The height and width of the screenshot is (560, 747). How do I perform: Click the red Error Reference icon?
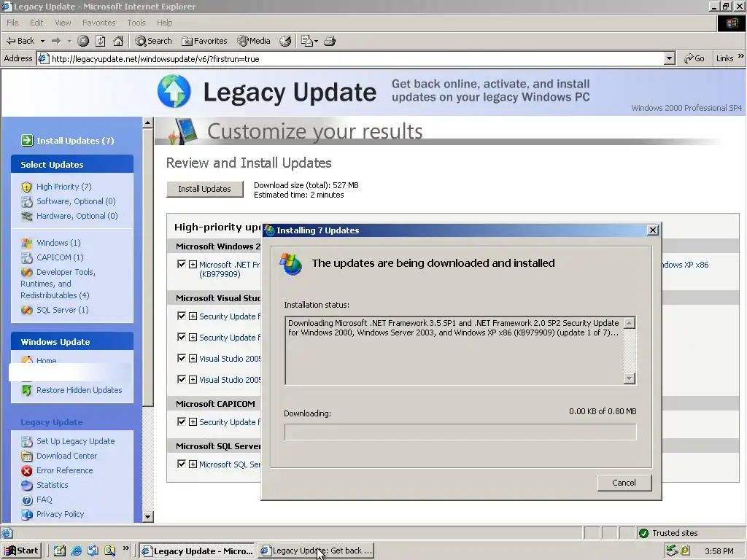coord(27,470)
